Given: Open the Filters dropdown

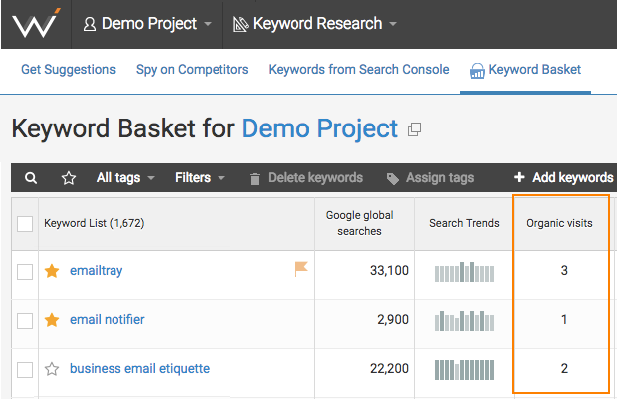Looking at the screenshot, I should click(x=200, y=178).
